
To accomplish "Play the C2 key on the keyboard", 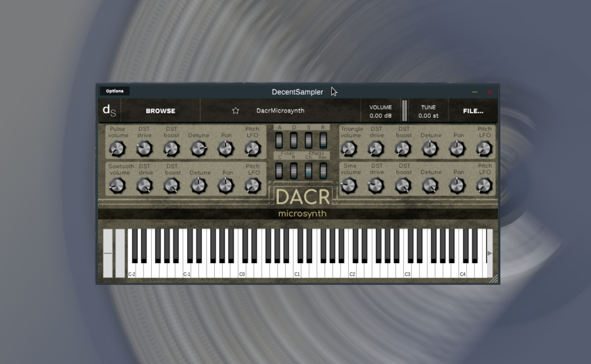I will tap(352, 270).
